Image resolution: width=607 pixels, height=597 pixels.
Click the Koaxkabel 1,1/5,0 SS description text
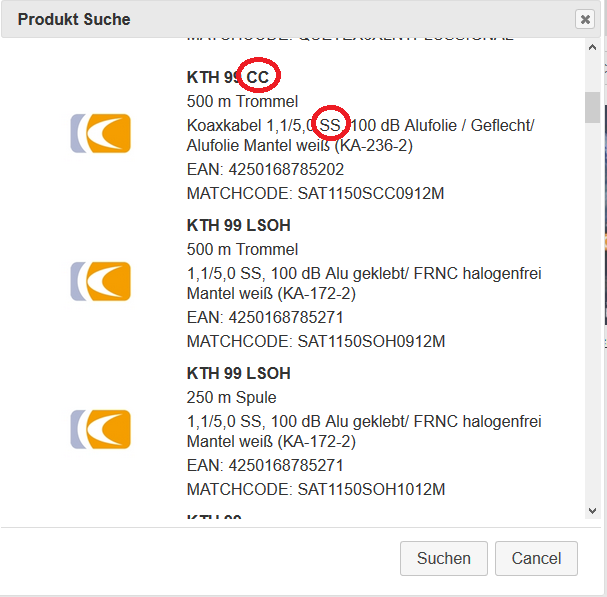[361, 135]
